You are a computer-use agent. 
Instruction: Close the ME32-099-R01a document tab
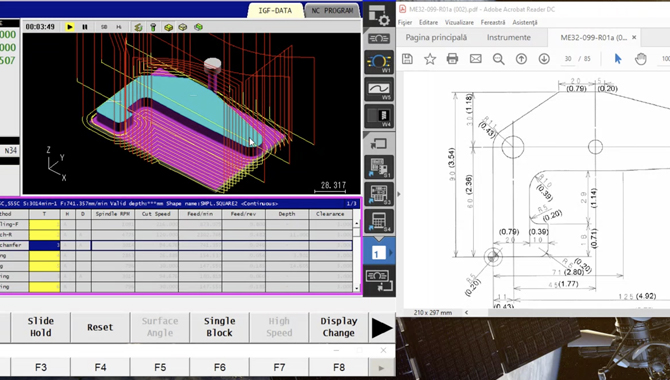click(x=634, y=38)
